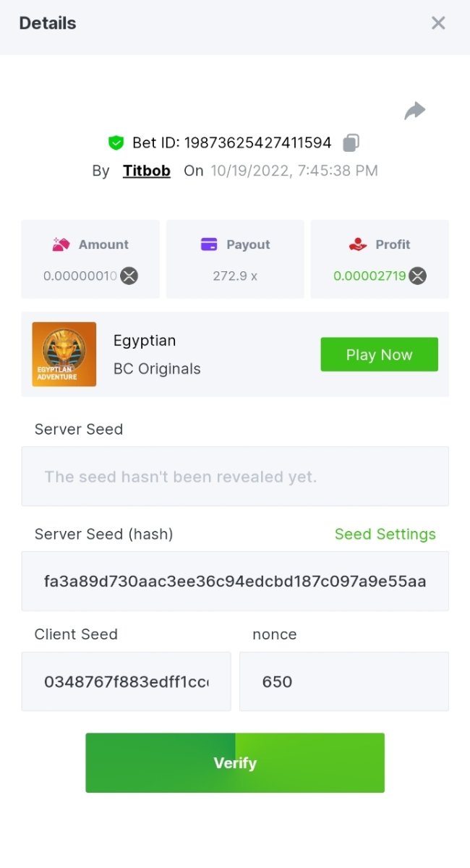Open the Egyptian Adventure game thumbnail

click(64, 354)
